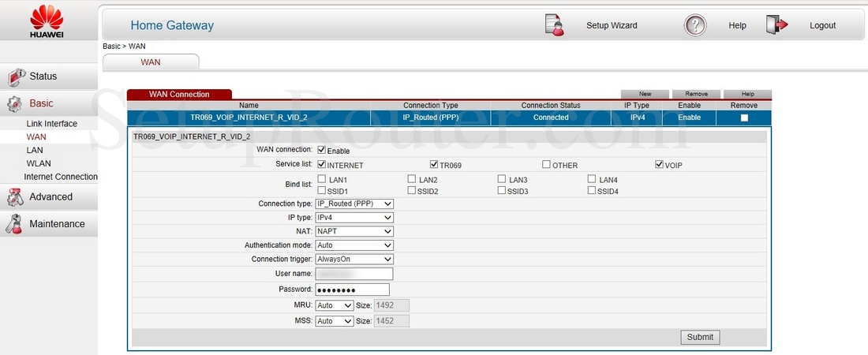The height and width of the screenshot is (355, 868).
Task: Check the LAN4 bind checkbox
Action: coord(592,179)
